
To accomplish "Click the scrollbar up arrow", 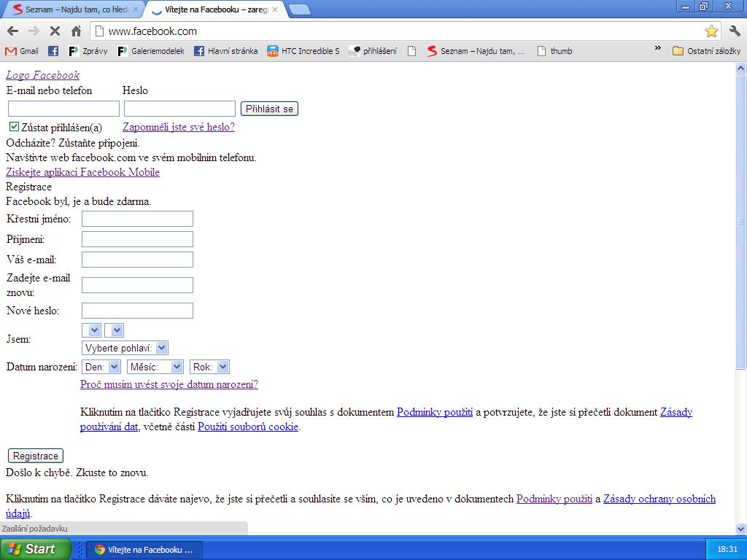I will click(741, 68).
